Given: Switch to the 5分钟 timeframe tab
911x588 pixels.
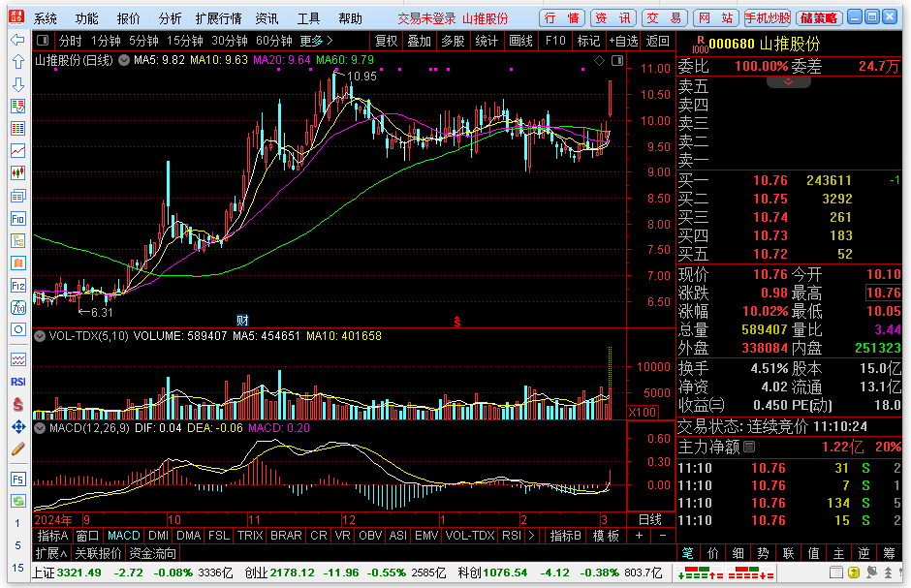Looking at the screenshot, I should (x=143, y=41).
